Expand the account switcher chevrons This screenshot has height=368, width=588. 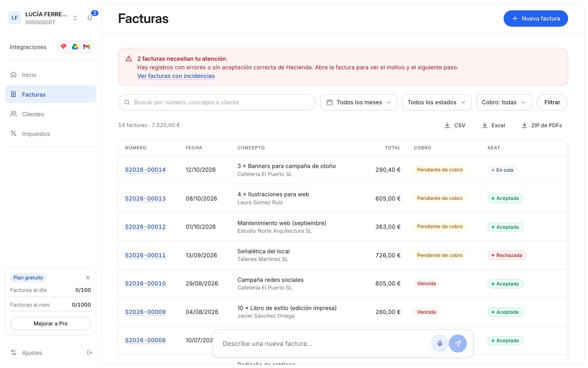[x=75, y=18]
